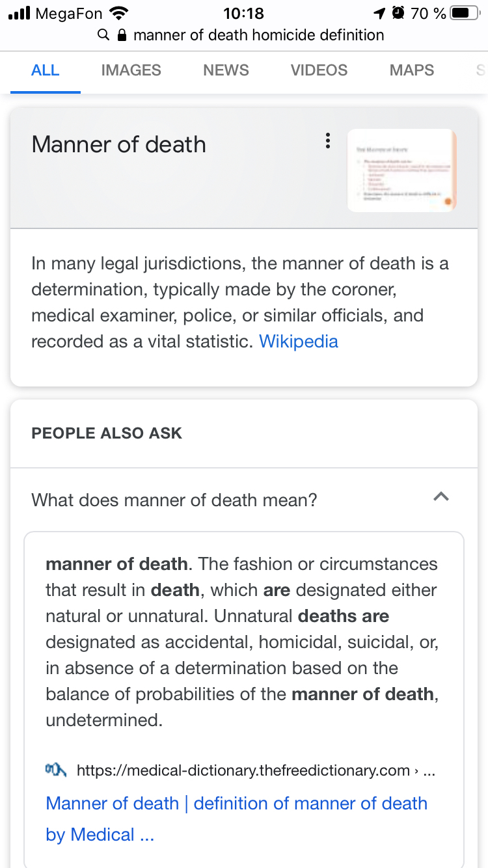This screenshot has width=488, height=868.
Task: Select the All results tab
Action: point(45,70)
